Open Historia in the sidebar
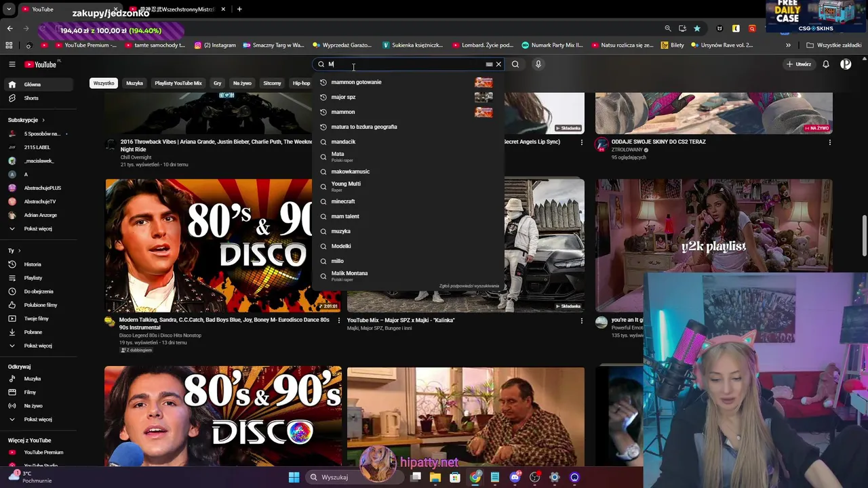 coord(39,264)
